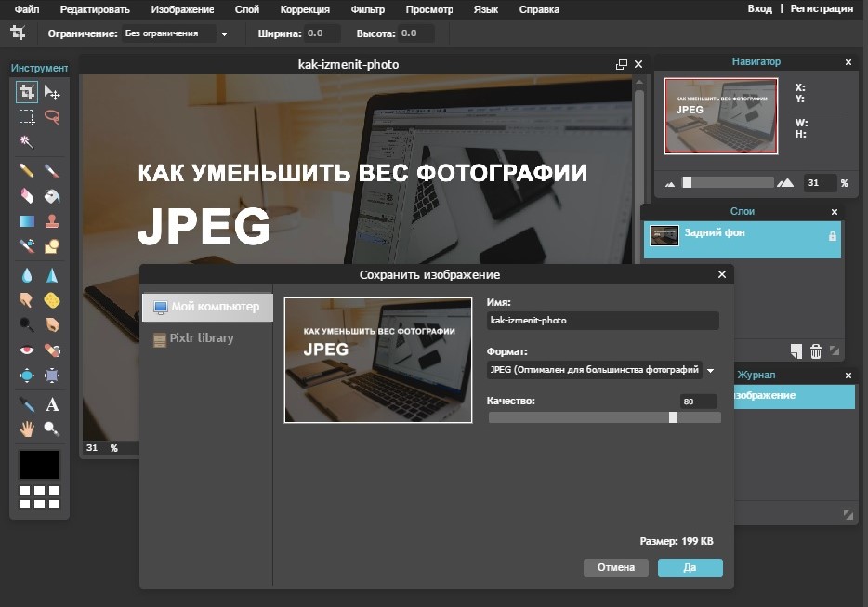The image size is (868, 607).
Task: Select the Pencil tool
Action: (x=27, y=171)
